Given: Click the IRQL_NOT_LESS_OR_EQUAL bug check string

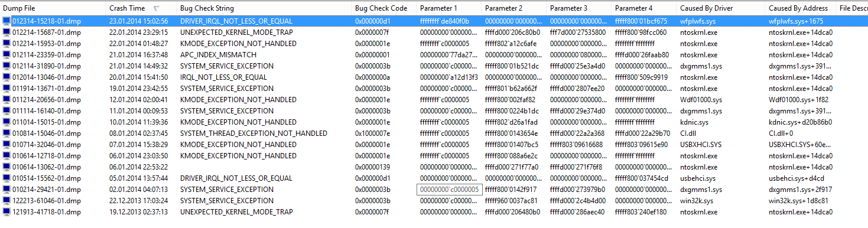Looking at the screenshot, I should (x=223, y=77).
